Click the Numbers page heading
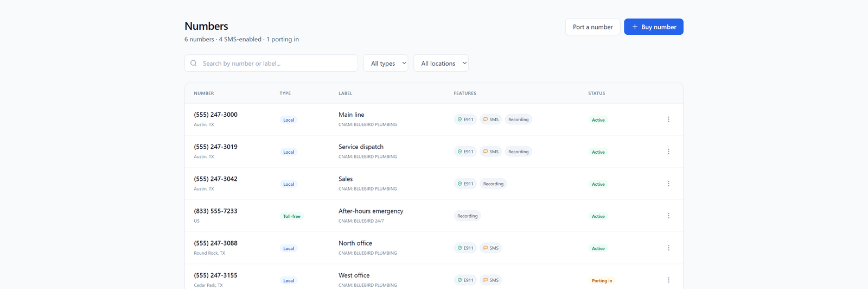The width and height of the screenshot is (868, 289). click(206, 26)
